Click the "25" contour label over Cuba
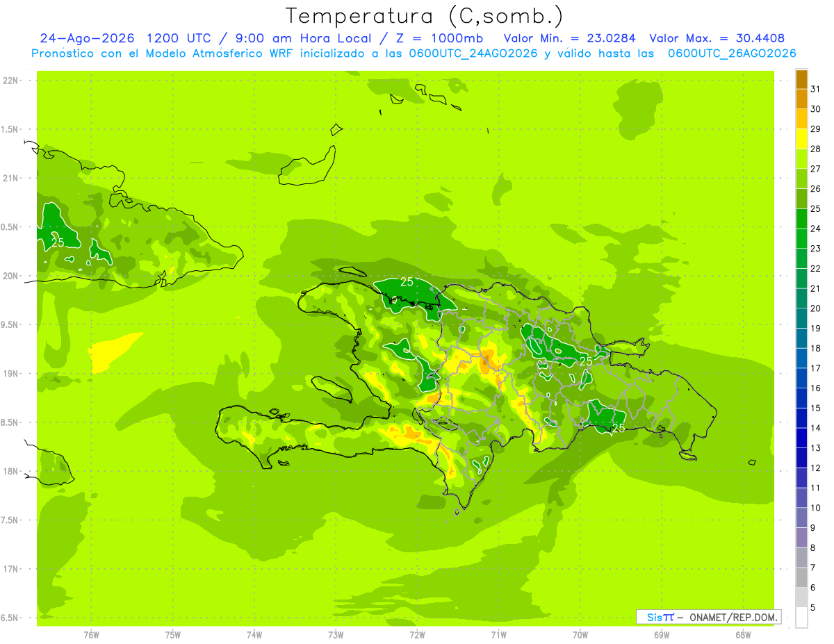 point(58,242)
